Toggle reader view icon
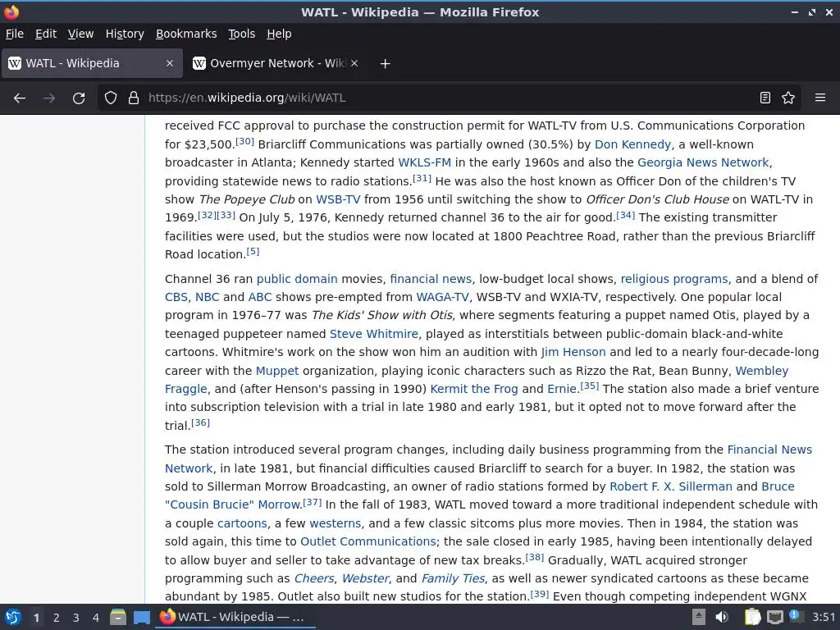 click(x=765, y=98)
